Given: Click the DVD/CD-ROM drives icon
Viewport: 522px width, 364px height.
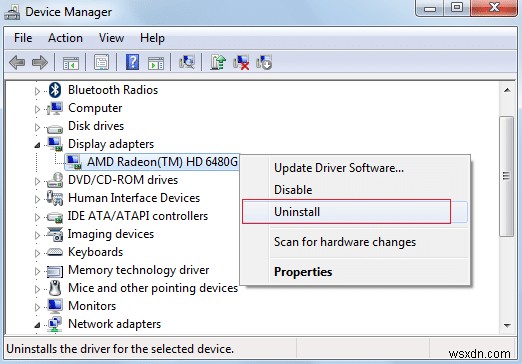Looking at the screenshot, I should click(x=55, y=180).
